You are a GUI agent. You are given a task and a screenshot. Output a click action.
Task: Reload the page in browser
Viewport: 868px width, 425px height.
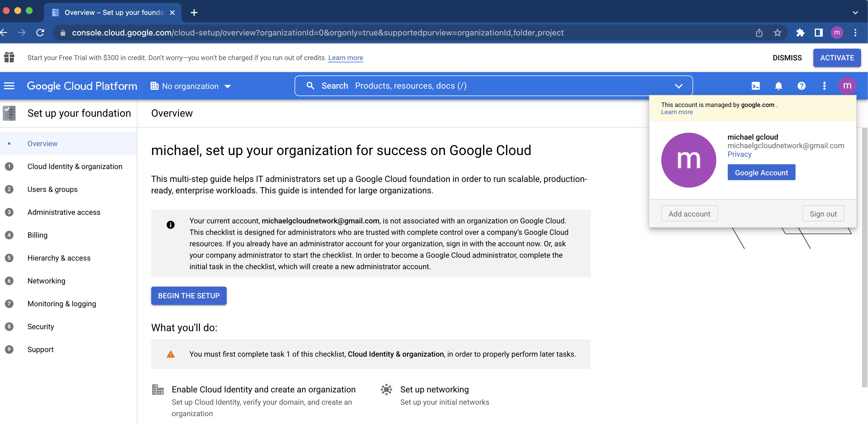click(40, 33)
